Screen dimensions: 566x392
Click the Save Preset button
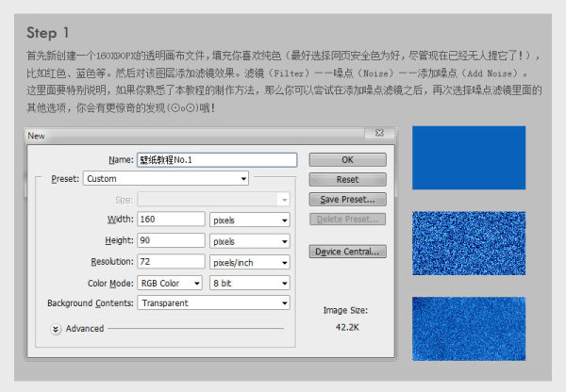click(x=347, y=200)
